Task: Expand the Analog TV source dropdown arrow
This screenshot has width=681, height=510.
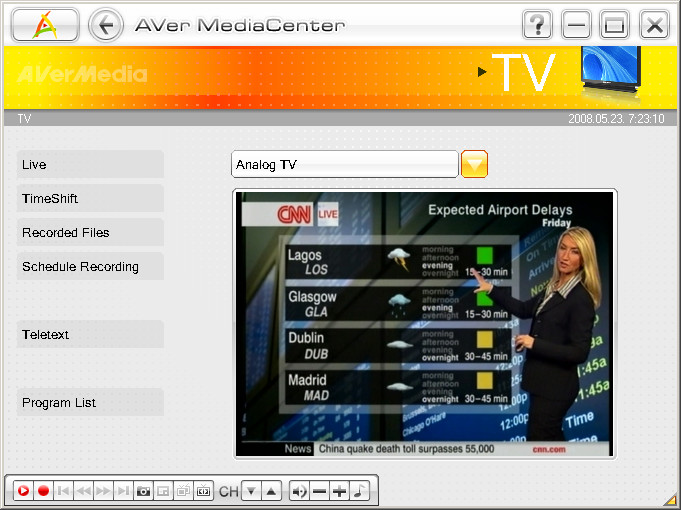Action: [474, 164]
